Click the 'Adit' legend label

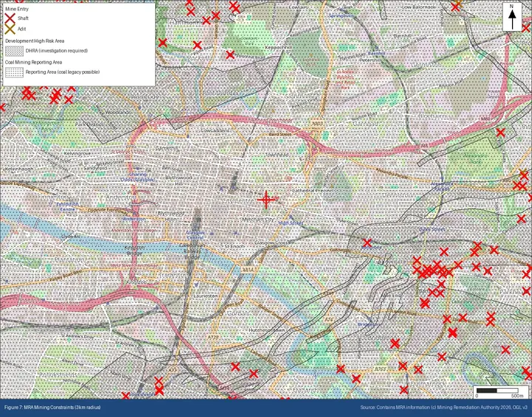point(21,29)
